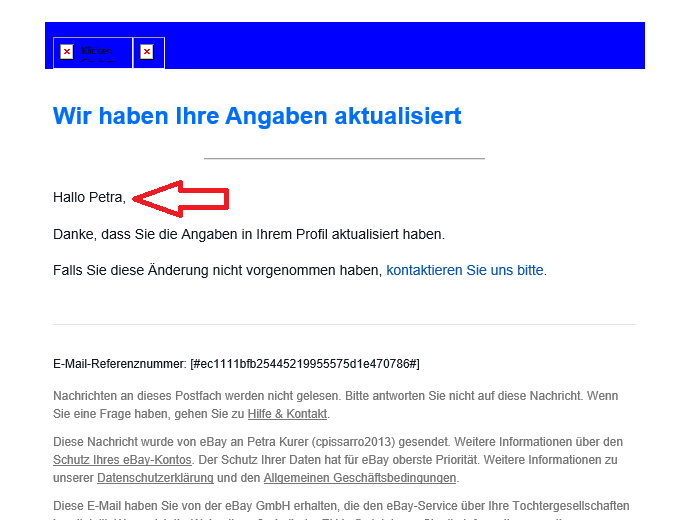Viewport: 697px width, 520px height.
Task: Click the 'Hallo Petra,' greeting text
Action: tap(89, 198)
